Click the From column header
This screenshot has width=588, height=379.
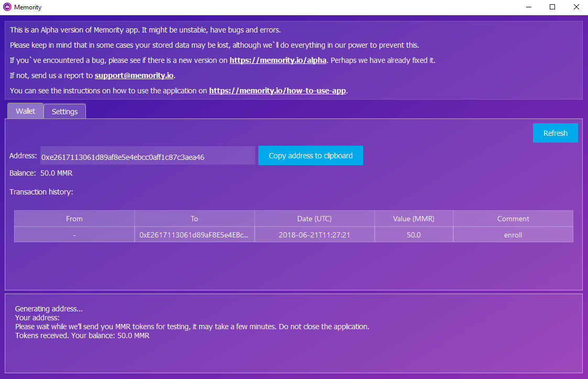pos(74,219)
